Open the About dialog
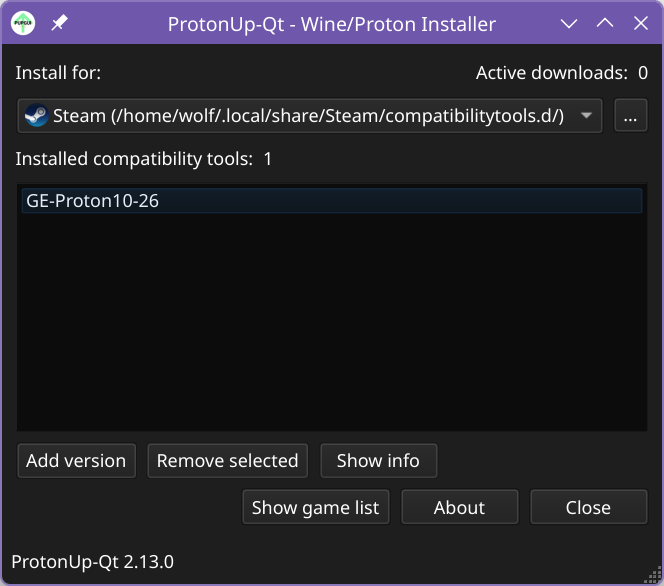This screenshot has height=586, width=664. point(459,507)
